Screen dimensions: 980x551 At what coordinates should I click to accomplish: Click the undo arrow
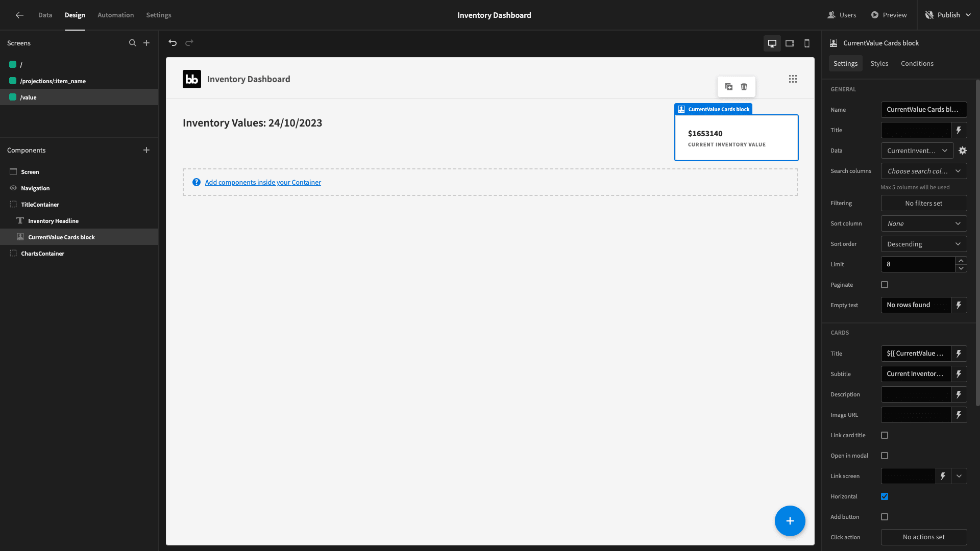tap(173, 43)
